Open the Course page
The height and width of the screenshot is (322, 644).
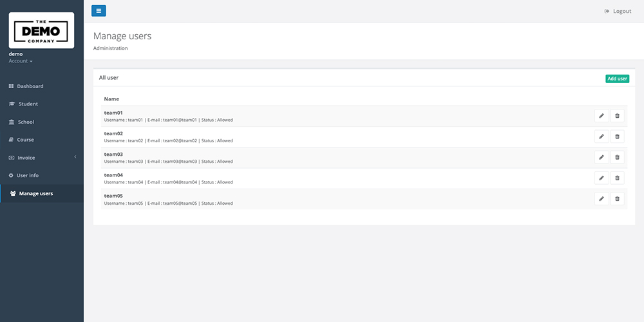[x=25, y=140]
